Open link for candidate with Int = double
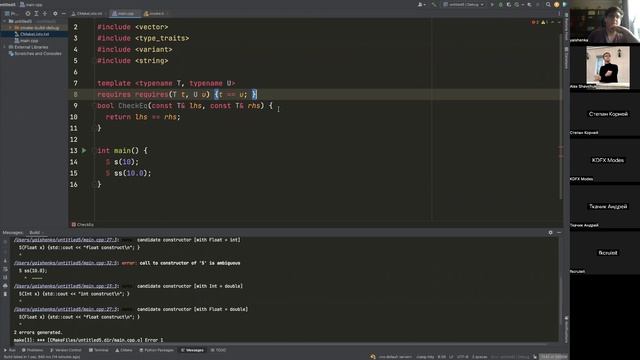Screen dimensions: 640x360 click(66, 286)
